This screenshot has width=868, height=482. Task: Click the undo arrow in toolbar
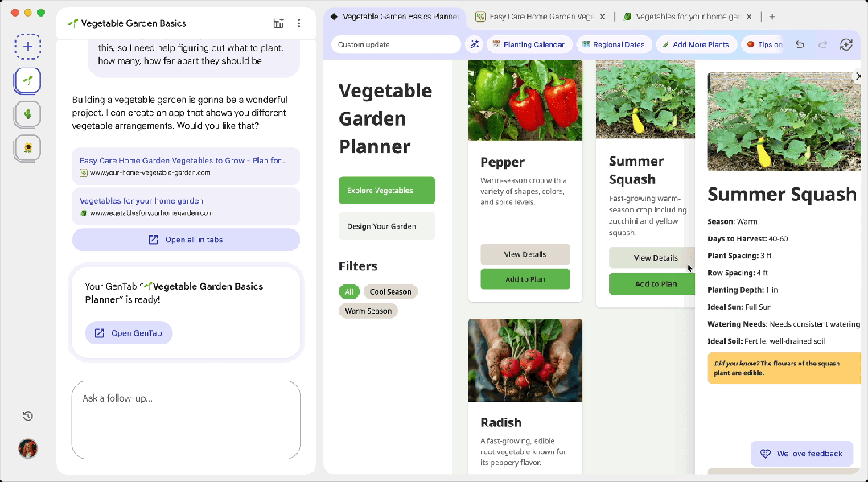[799, 44]
